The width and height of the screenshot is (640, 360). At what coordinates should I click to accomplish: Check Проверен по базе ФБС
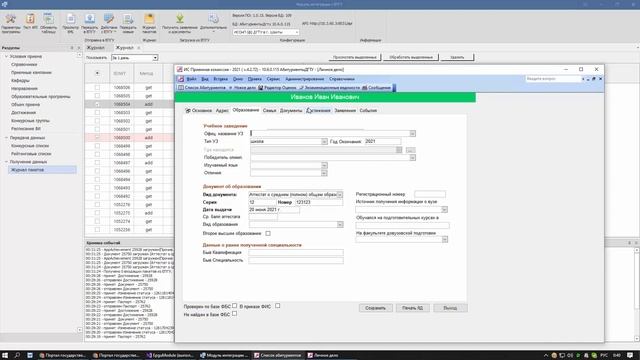(234, 305)
